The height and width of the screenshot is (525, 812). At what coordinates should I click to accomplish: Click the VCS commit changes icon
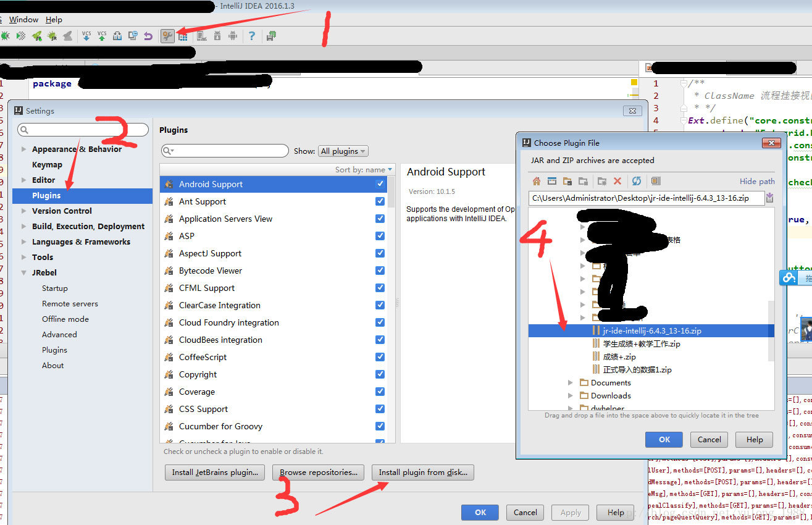[x=102, y=36]
